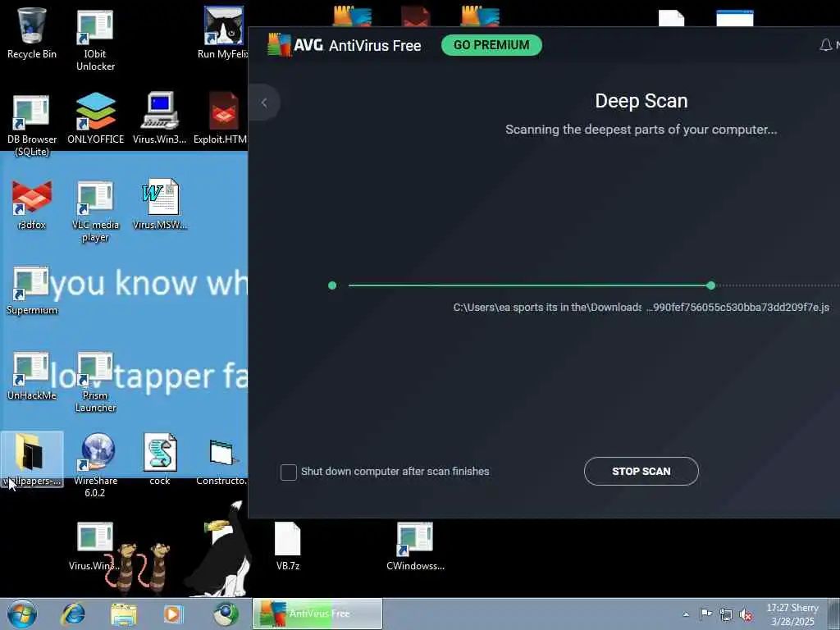The width and height of the screenshot is (840, 630).
Task: Click the Deep Scan heading
Action: 641,101
